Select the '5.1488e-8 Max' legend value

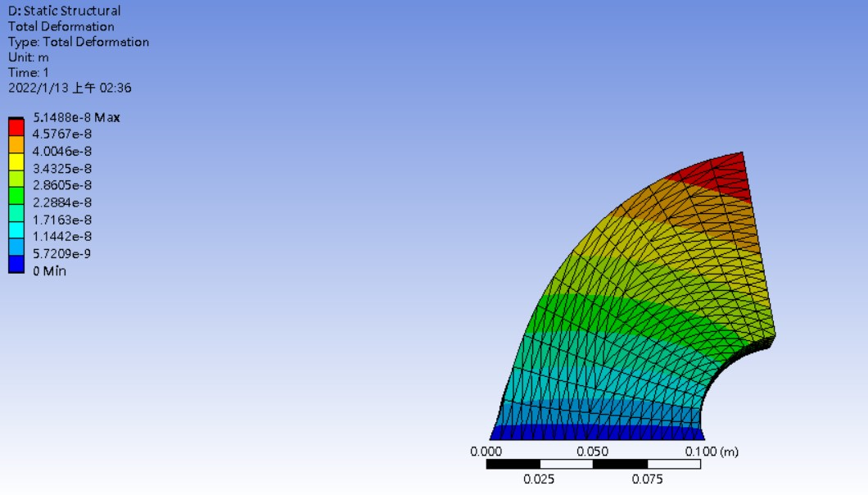[76, 117]
